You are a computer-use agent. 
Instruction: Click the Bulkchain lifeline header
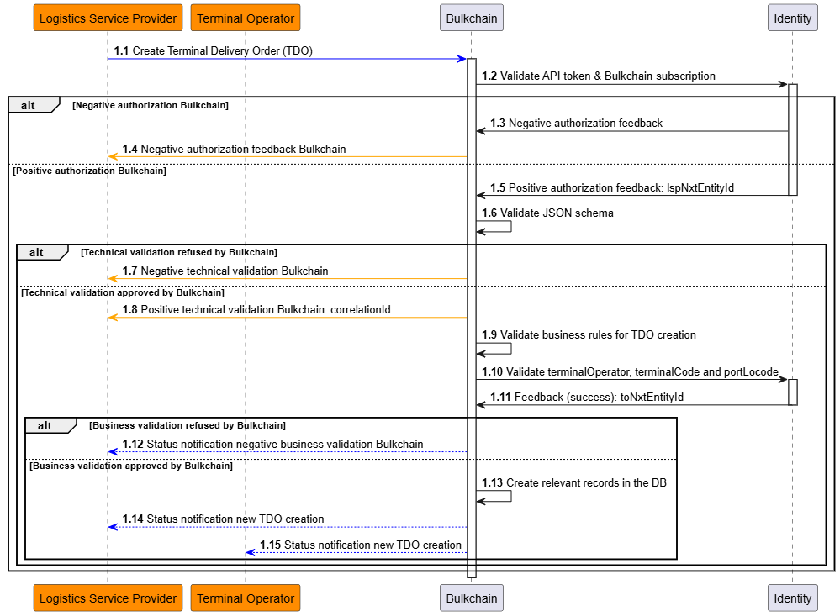coord(471,17)
